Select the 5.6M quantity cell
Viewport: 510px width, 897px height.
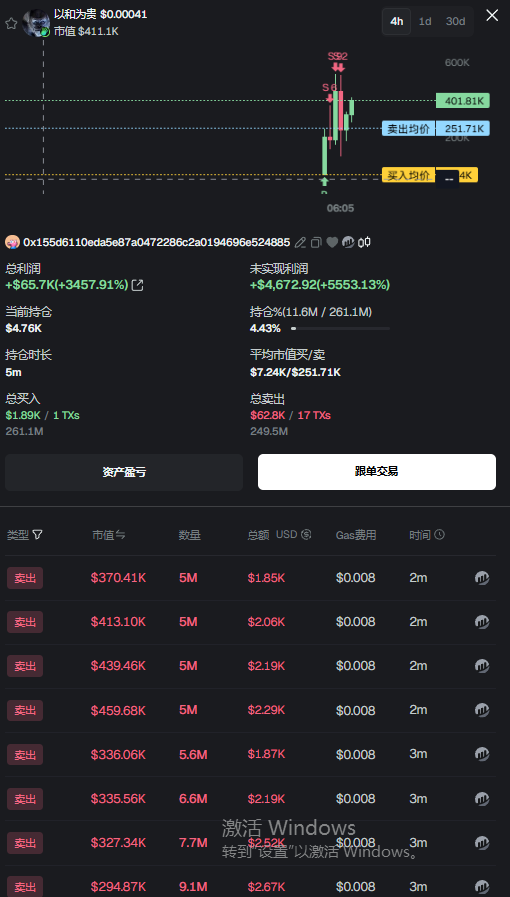[x=193, y=755]
